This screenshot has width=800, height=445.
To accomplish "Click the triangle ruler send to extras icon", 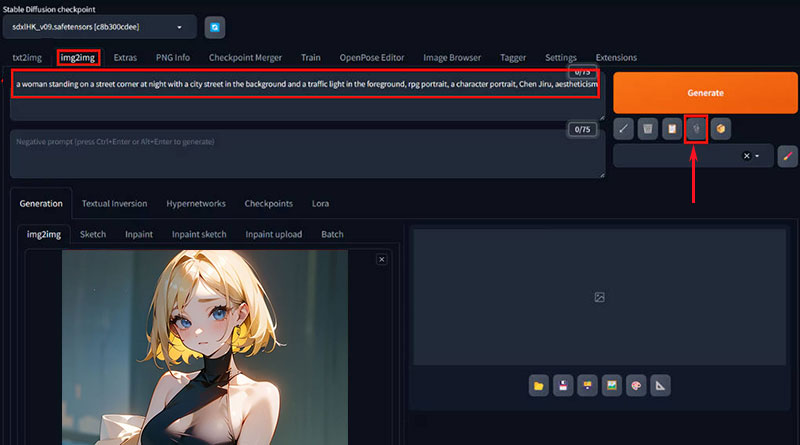I will click(x=660, y=385).
